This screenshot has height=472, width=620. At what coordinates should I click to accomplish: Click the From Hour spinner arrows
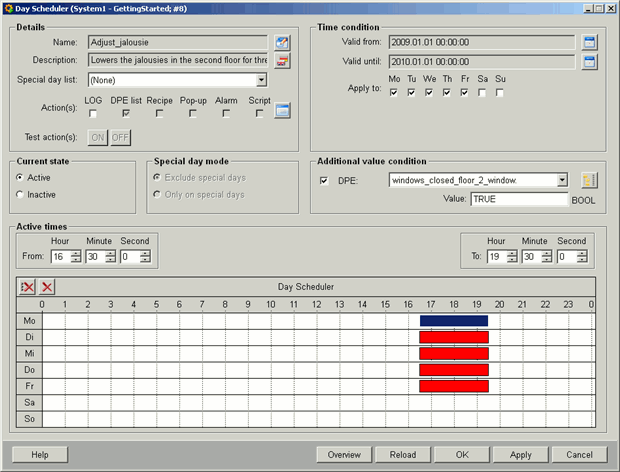76,256
